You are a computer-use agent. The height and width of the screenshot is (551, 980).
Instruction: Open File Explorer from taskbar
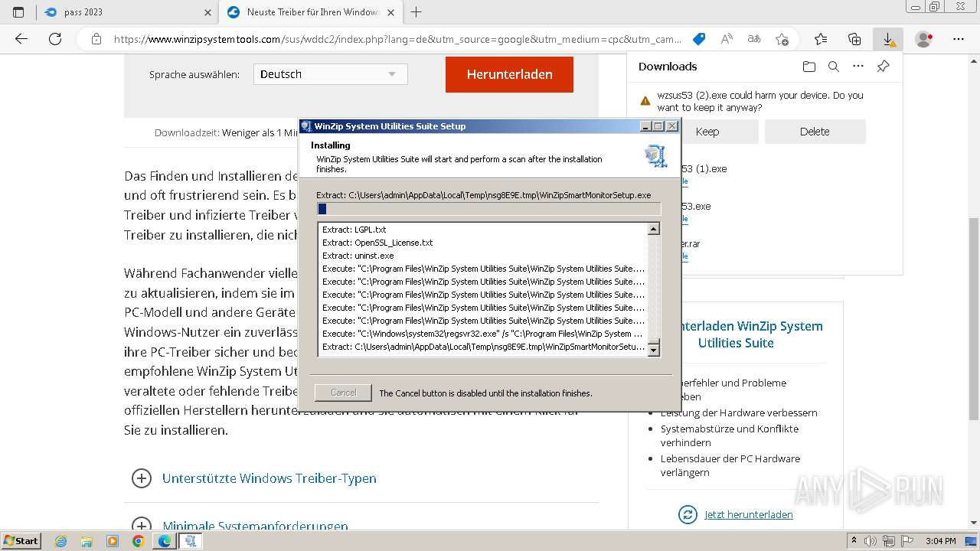pyautogui.click(x=87, y=541)
